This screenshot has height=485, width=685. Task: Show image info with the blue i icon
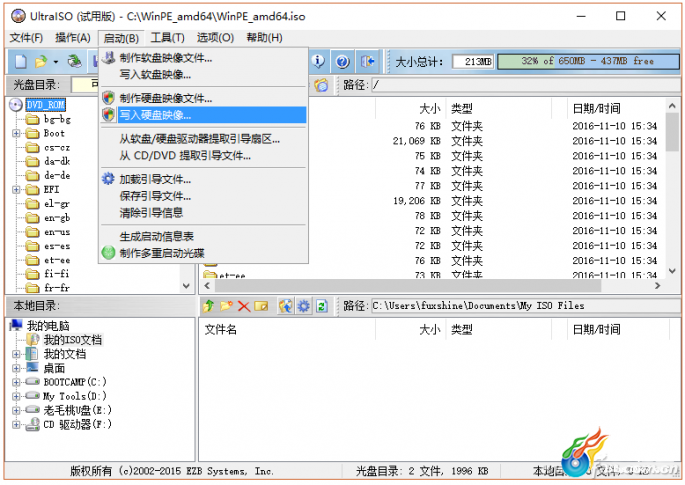[x=318, y=62]
